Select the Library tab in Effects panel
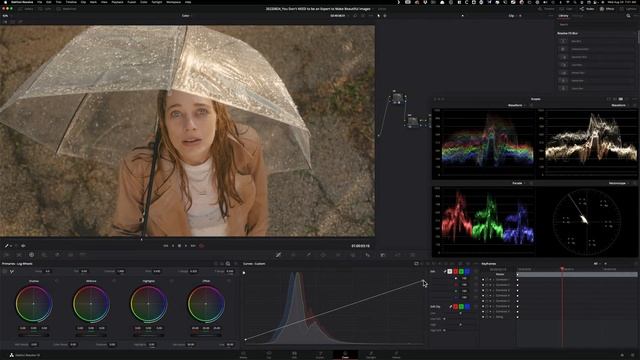640x360 pixels. click(564, 16)
